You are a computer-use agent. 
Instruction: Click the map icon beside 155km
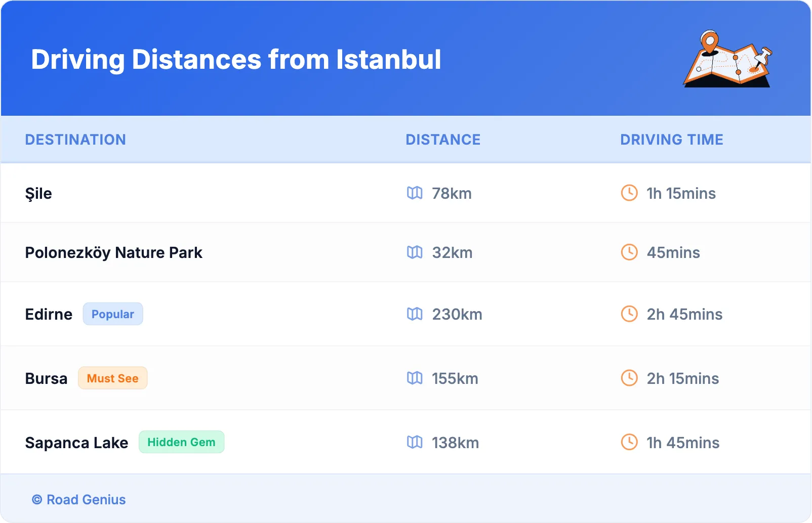(x=415, y=378)
